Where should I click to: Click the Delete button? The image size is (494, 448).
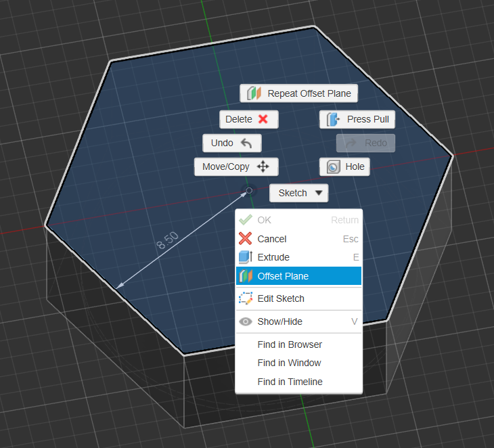[x=249, y=119]
